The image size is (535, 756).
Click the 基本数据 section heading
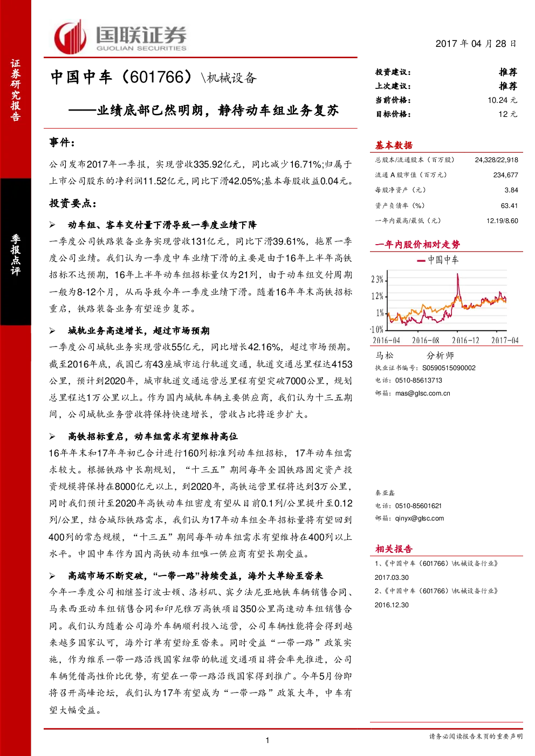coord(394,145)
